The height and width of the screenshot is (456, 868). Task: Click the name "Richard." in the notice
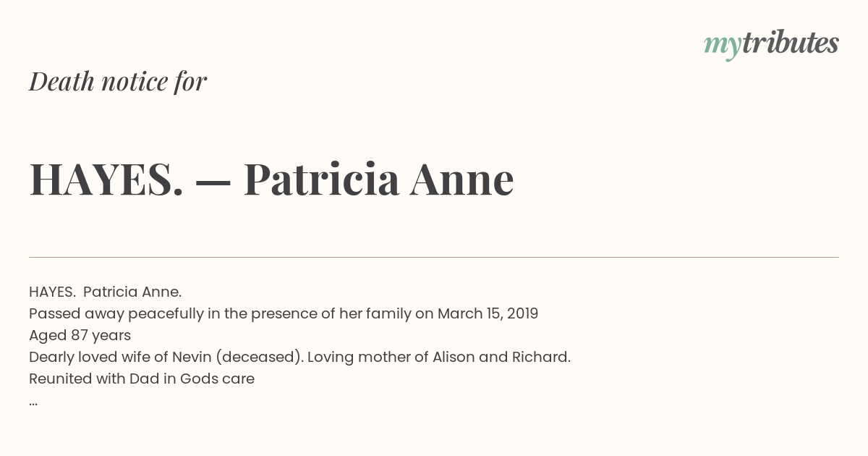[x=542, y=358]
